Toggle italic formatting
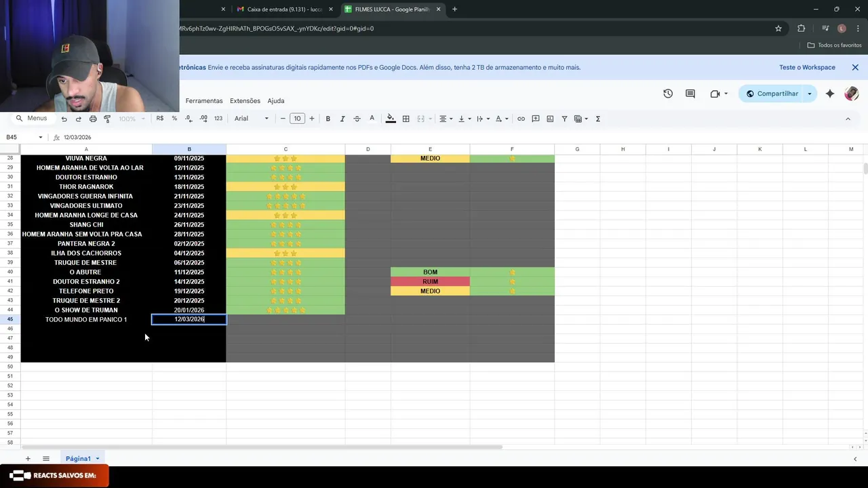The width and height of the screenshot is (868, 488). pyautogui.click(x=342, y=119)
